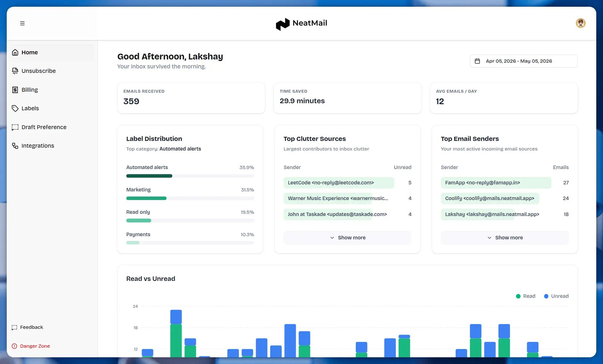
Task: Expand Show more under Top Email Senders
Action: 505,238
